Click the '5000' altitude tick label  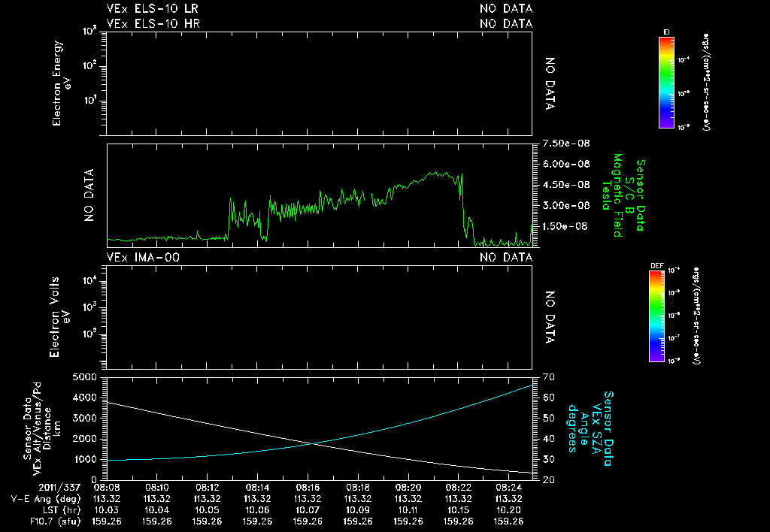tap(84, 377)
